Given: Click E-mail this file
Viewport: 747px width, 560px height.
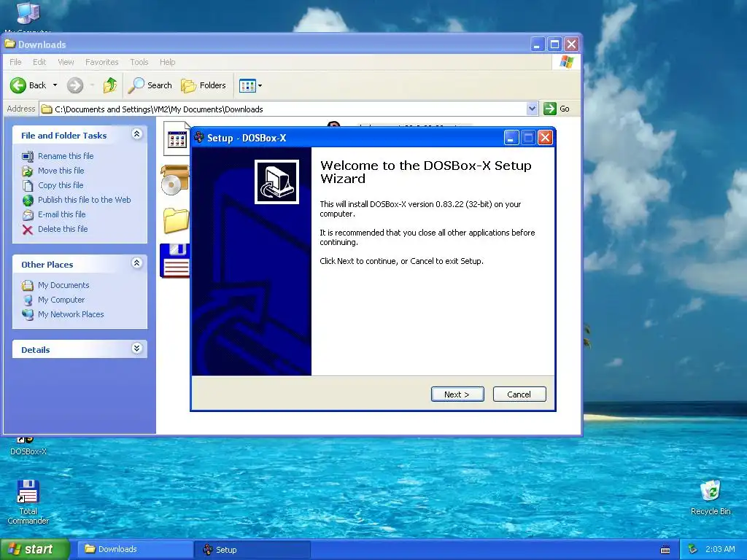Looking at the screenshot, I should pos(62,214).
